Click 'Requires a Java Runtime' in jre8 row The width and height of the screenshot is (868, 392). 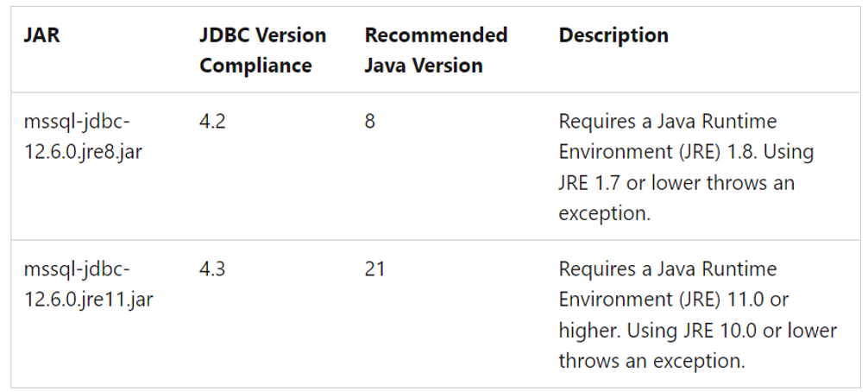point(668,121)
